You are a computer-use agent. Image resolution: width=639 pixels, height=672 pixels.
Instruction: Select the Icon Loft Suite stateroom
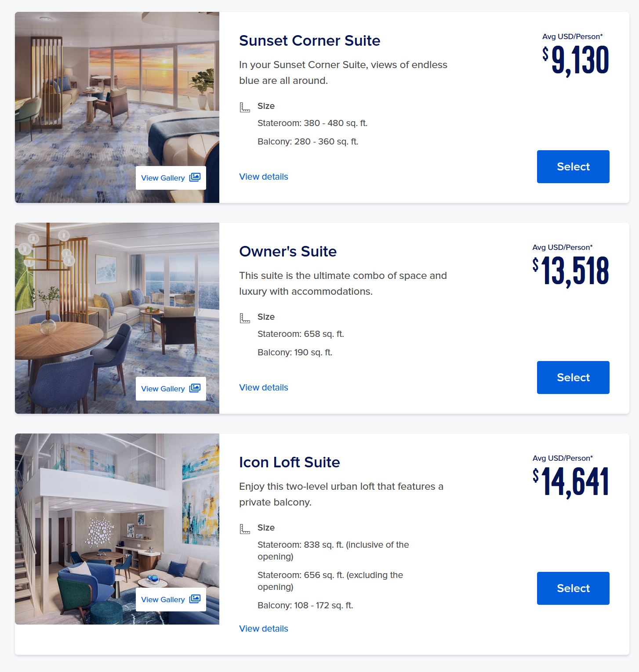click(573, 588)
